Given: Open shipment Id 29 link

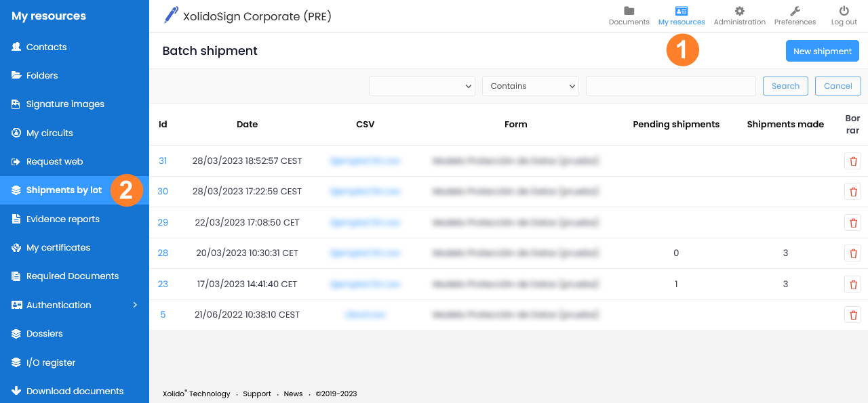Looking at the screenshot, I should [x=163, y=222].
